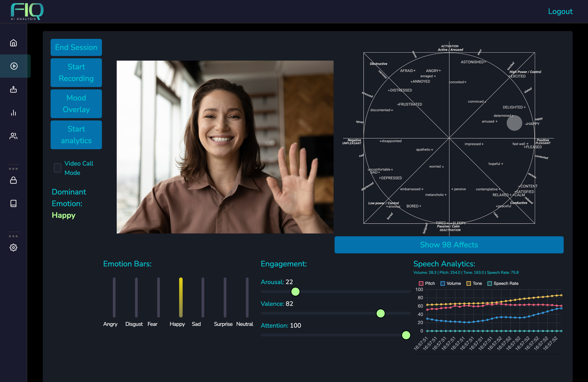Image resolution: width=588 pixels, height=382 pixels.
Task: Toggle the Mood Overlay
Action: point(76,104)
